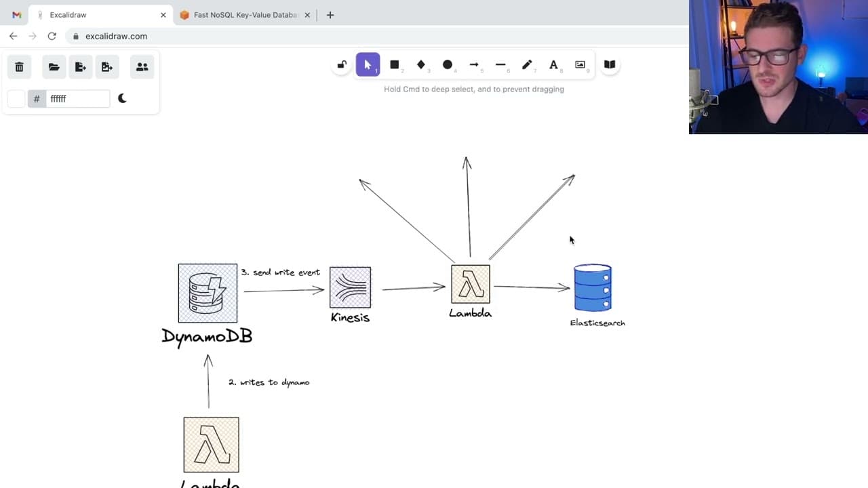Screen dimensions: 868x488
Task: Close the Fast NoSQL Key-Value Database tab
Action: point(307,15)
